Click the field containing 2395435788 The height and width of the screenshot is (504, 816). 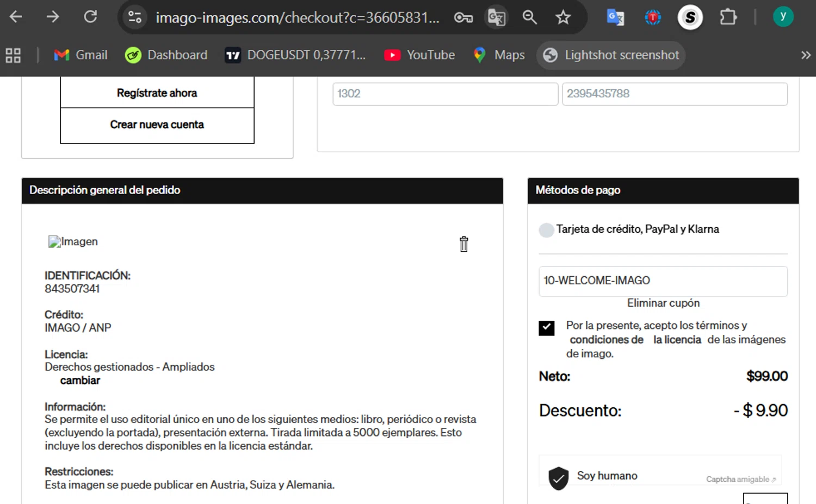coord(675,94)
